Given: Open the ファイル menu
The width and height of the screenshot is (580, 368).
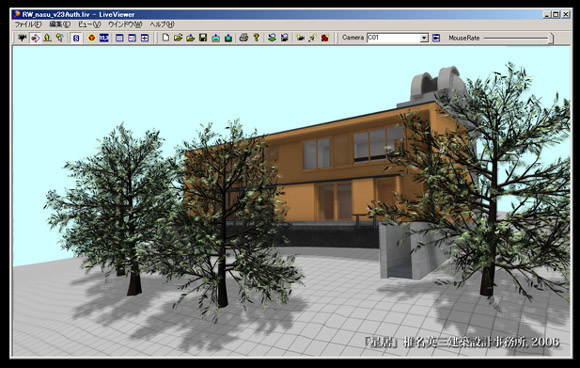Looking at the screenshot, I should (x=28, y=24).
